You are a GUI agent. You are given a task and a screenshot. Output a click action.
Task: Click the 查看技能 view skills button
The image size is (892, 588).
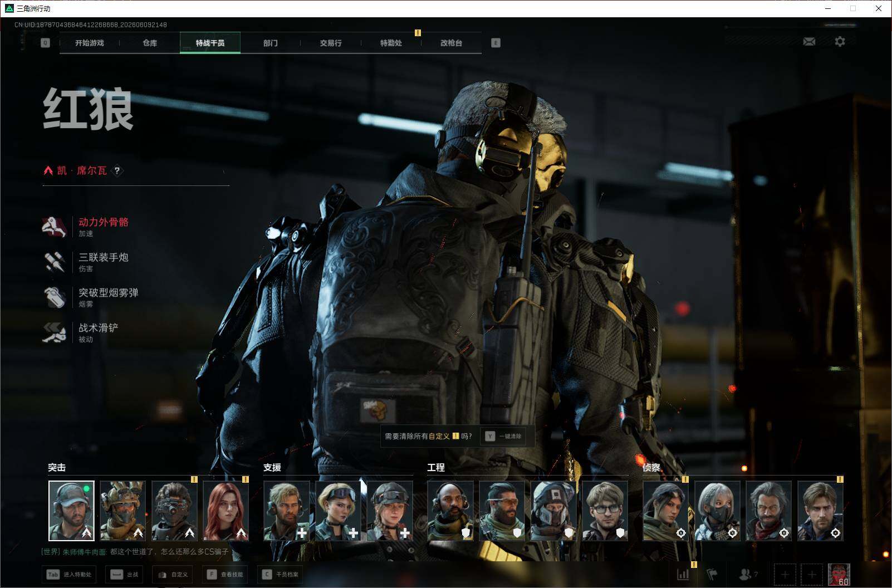[x=225, y=574]
